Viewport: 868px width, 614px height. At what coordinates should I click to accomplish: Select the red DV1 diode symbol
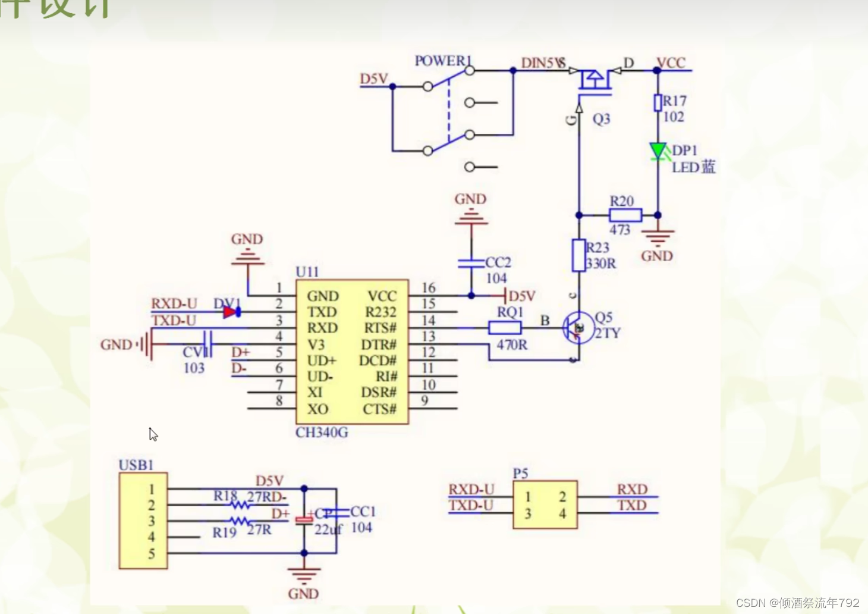coord(232,311)
